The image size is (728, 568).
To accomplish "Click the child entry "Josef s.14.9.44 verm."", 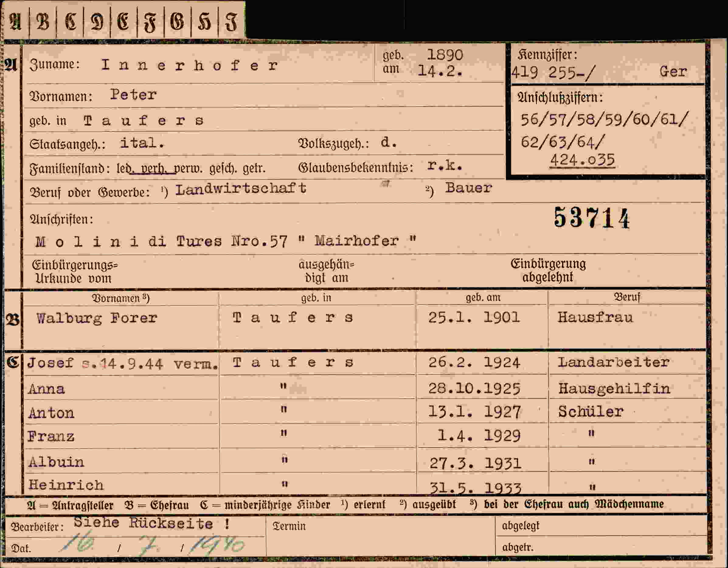I will click(123, 363).
